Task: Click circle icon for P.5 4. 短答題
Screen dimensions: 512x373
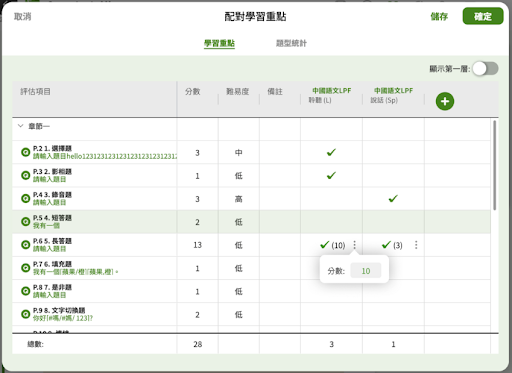Action: click(26, 222)
